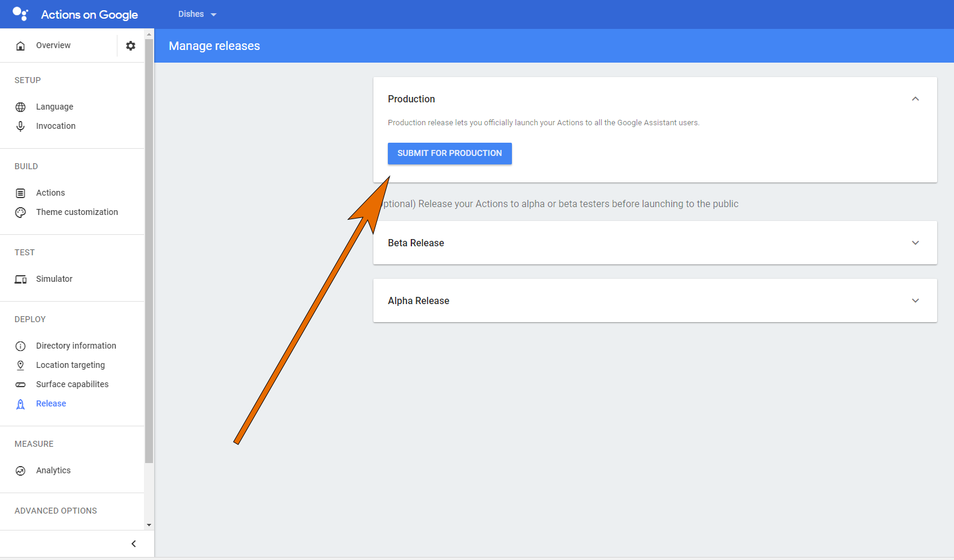The height and width of the screenshot is (560, 954).
Task: Click the ADVANCED OPTIONS section label
Action: (55, 511)
